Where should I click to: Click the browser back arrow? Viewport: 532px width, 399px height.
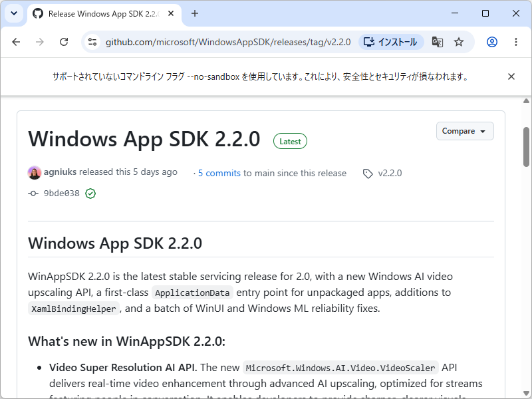coord(16,42)
